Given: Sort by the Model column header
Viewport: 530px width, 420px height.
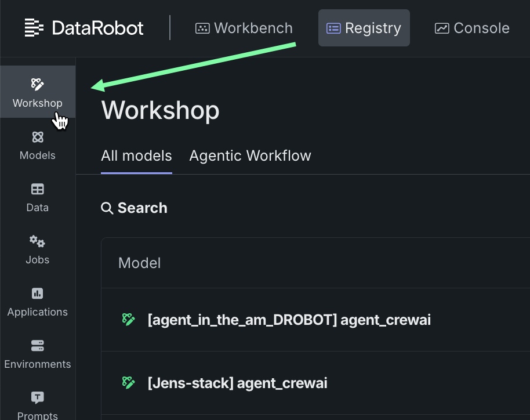Looking at the screenshot, I should (x=139, y=263).
